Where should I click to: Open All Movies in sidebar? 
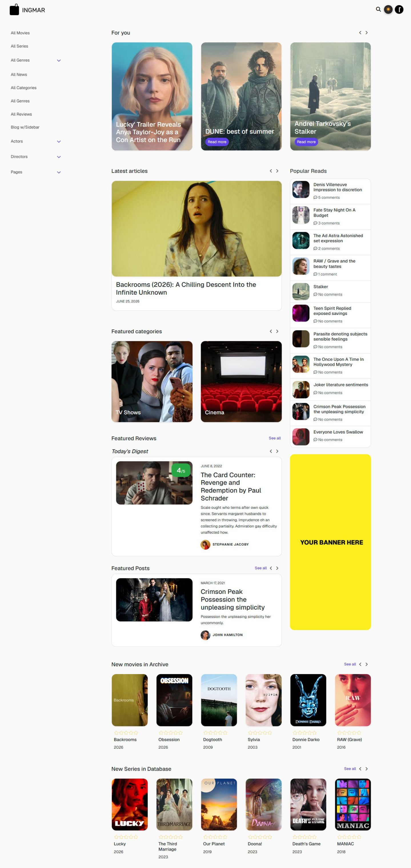click(x=20, y=33)
